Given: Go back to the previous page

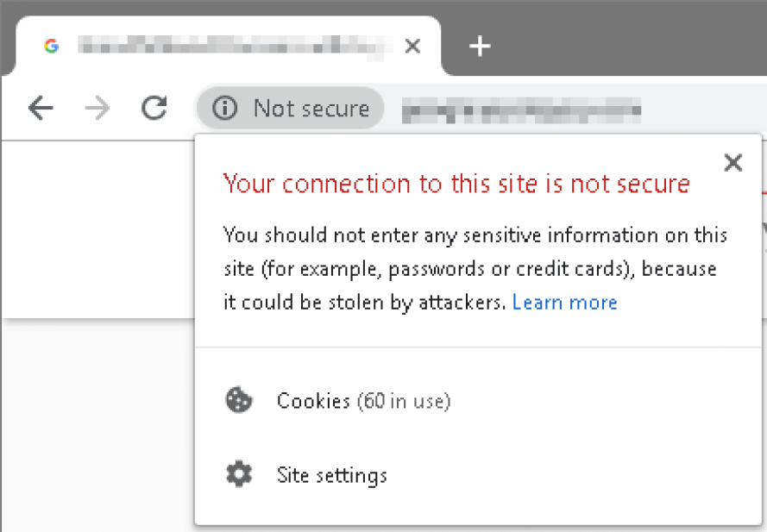Looking at the screenshot, I should [41, 109].
